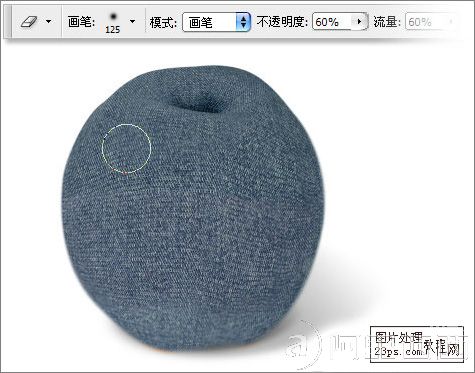
Task: Click the 流量 label
Action: (387, 22)
